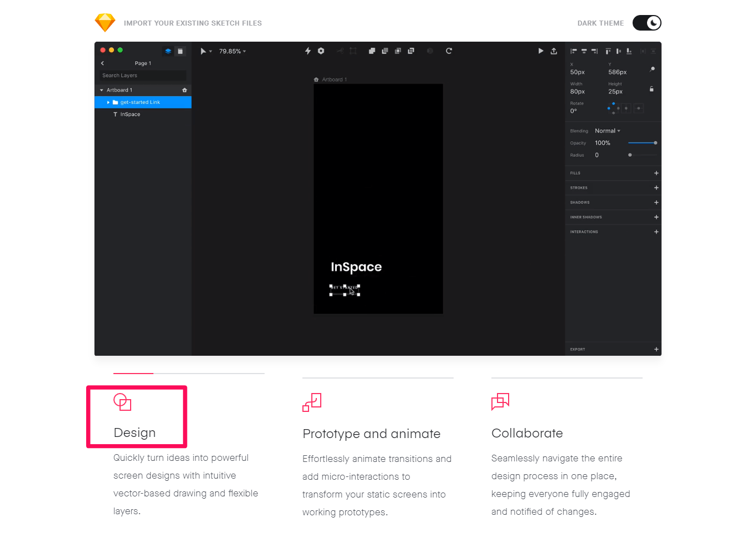This screenshot has height=557, width=756.
Task: Click the component hexagon icon in the toolbar
Action: [321, 51]
